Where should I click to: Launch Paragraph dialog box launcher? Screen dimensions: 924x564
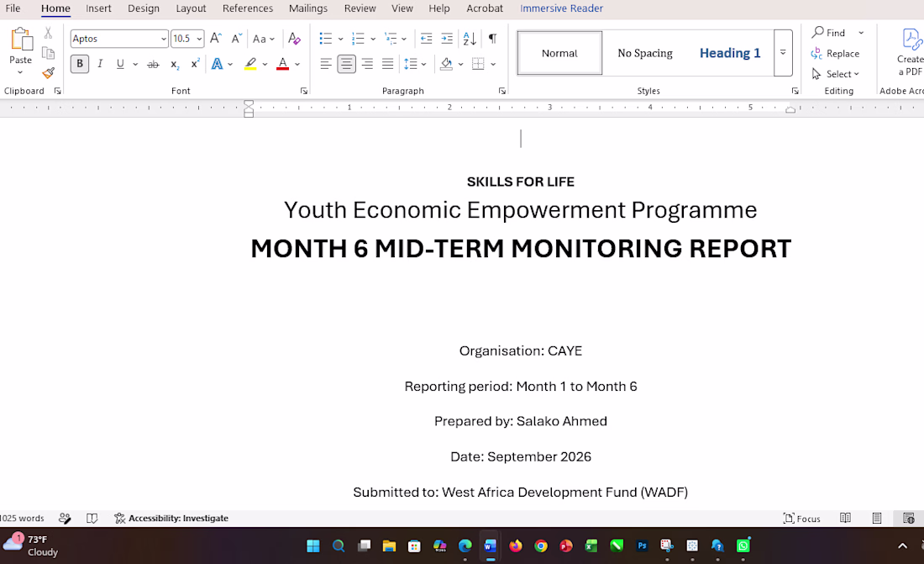(x=502, y=91)
